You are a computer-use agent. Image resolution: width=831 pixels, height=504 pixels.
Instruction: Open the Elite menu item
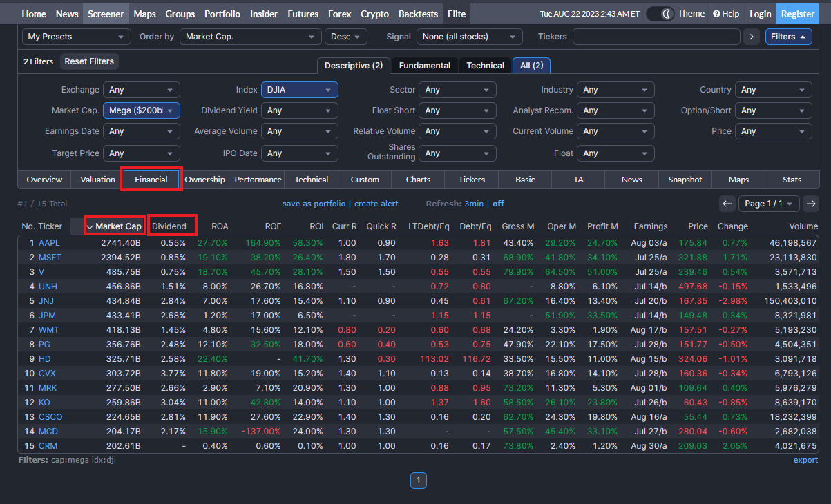(x=457, y=14)
